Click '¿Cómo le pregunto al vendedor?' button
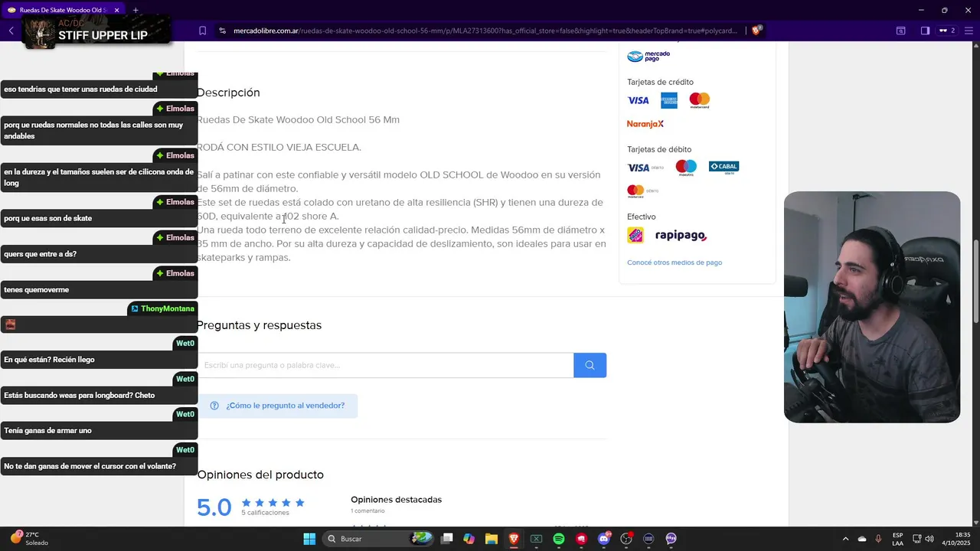 [277, 406]
